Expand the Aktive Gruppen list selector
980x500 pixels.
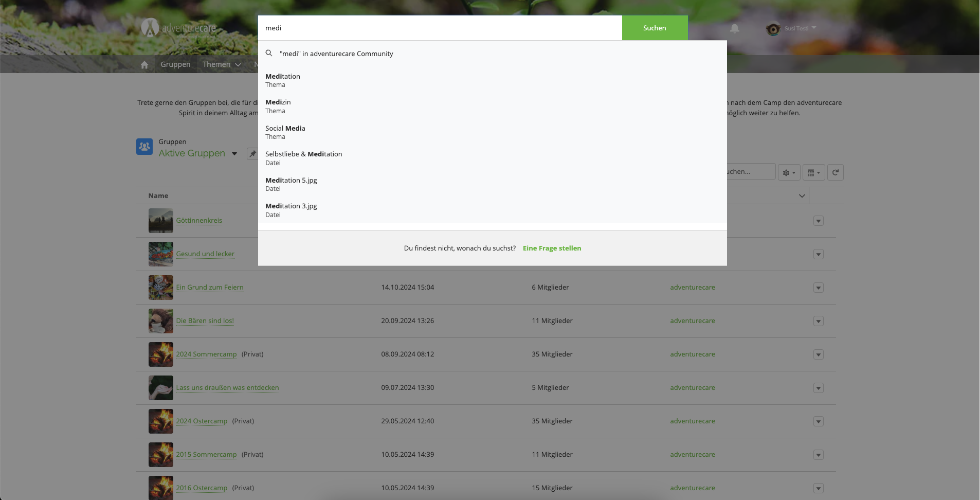pos(234,154)
